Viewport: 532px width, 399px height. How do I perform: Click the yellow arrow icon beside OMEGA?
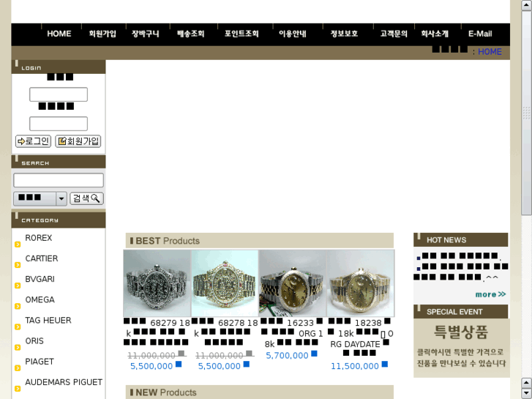click(x=18, y=306)
